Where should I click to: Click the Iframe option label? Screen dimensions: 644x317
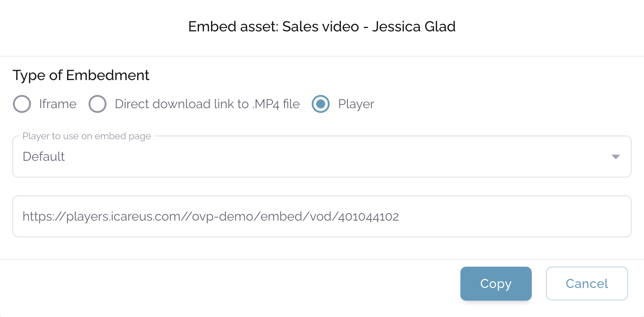[58, 104]
